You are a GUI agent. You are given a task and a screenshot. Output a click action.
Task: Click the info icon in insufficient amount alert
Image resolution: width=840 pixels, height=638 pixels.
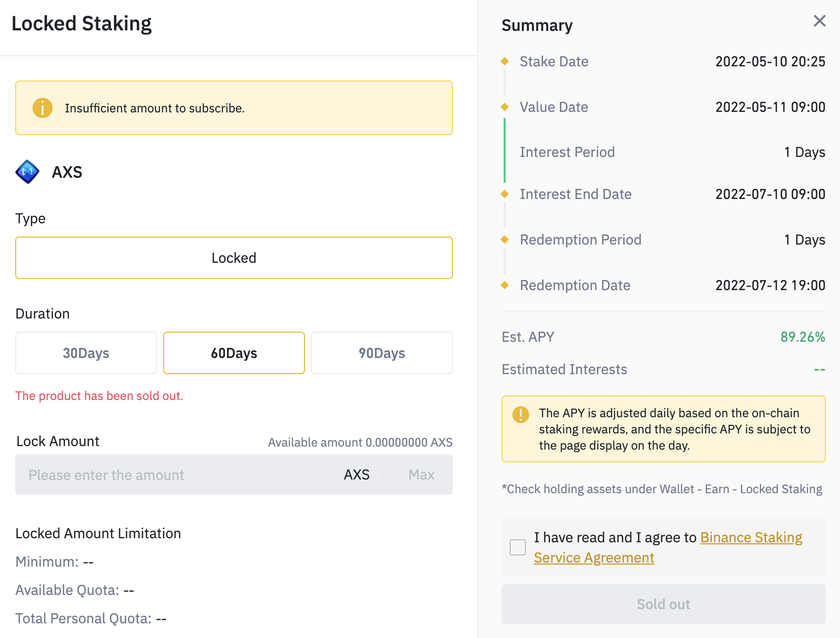(43, 108)
